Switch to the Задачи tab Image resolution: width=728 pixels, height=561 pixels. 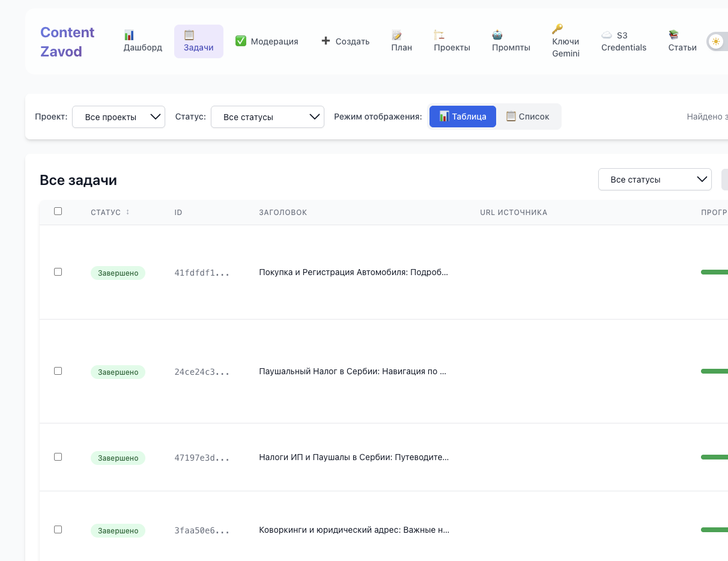199,41
